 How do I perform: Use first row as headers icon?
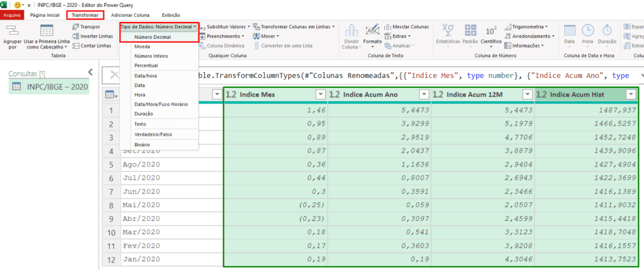coord(47,31)
